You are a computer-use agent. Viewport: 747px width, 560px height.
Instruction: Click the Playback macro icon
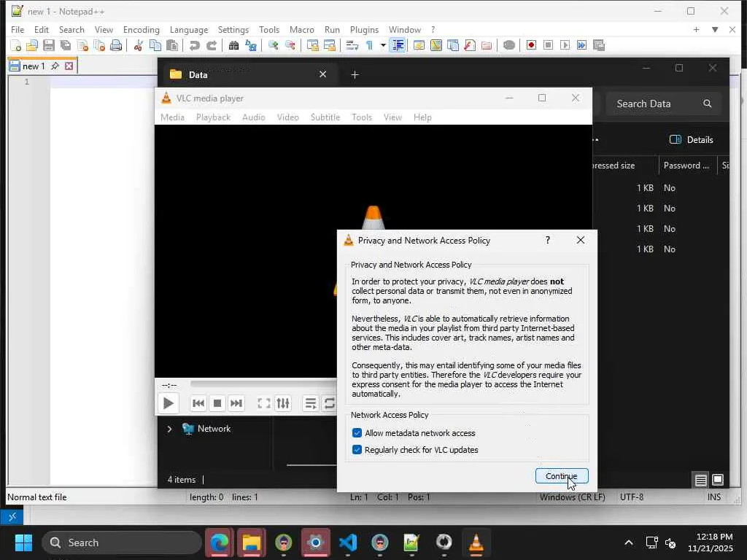[565, 45]
